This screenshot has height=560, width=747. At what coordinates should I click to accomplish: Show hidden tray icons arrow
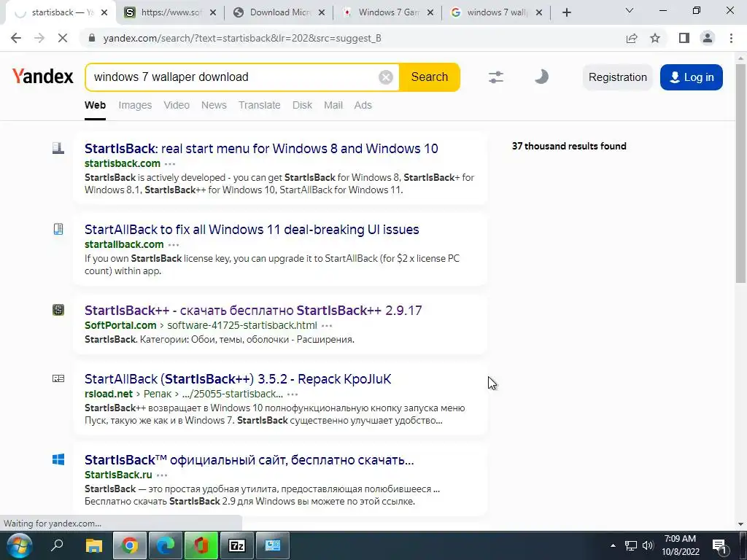[613, 545]
